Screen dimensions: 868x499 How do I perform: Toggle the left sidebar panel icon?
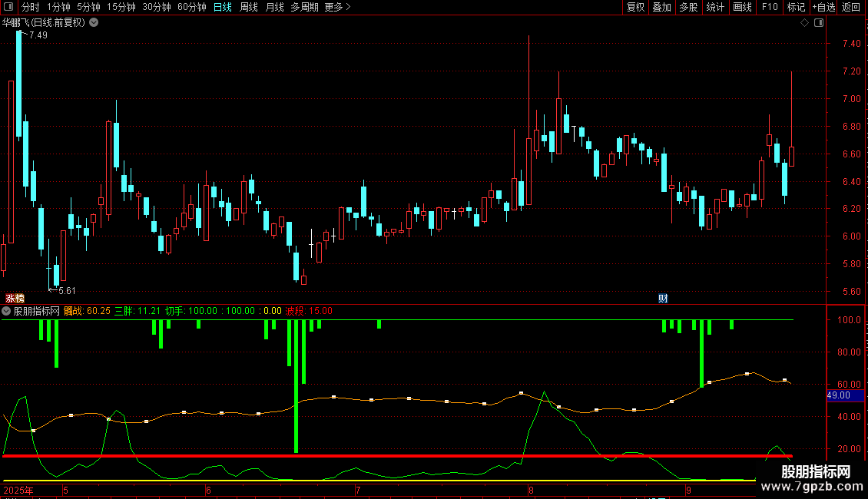tap(8, 7)
